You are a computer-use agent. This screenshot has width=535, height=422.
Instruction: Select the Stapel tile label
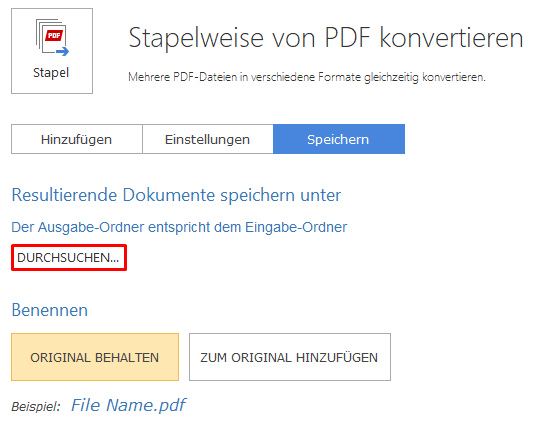pyautogui.click(x=51, y=73)
